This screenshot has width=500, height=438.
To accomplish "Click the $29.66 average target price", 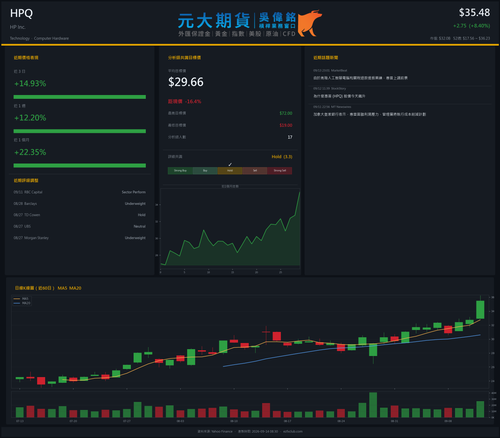I will [186, 82].
